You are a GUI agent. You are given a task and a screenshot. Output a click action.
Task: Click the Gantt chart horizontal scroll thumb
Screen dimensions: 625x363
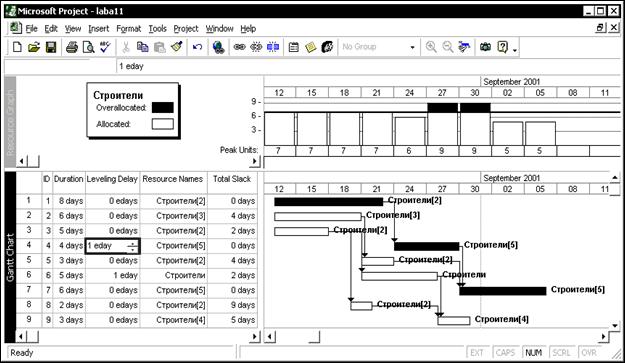coord(314,337)
